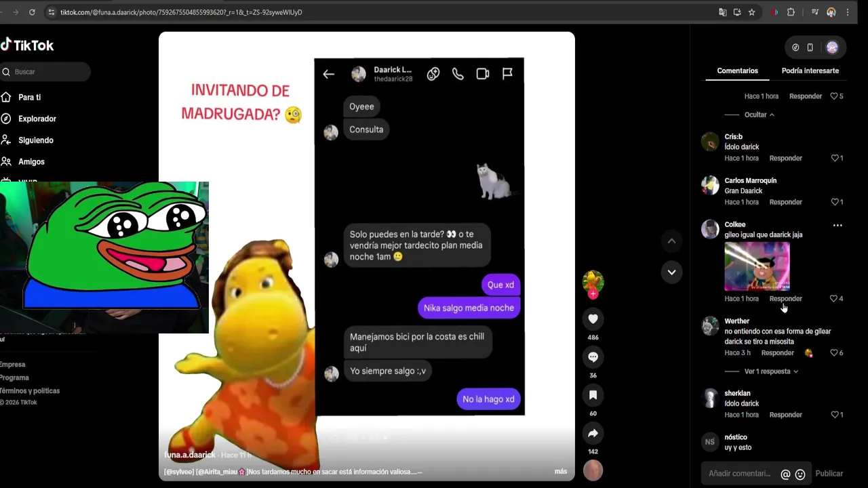Screen dimensions: 868x488
Task: Click Responder under Cris:b's comment
Action: [785, 158]
